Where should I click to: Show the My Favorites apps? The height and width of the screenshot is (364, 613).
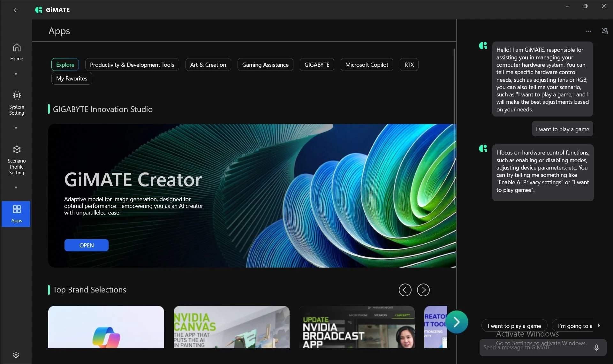pyautogui.click(x=72, y=78)
